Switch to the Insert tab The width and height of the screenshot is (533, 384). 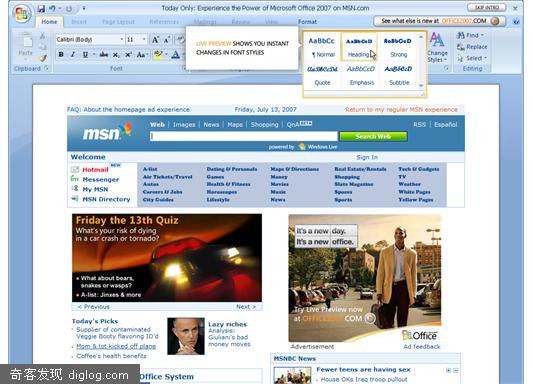pos(79,22)
